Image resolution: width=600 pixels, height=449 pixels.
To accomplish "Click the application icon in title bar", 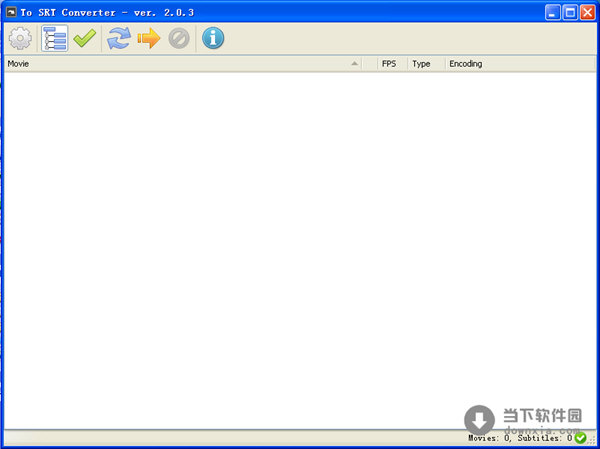I will point(11,13).
